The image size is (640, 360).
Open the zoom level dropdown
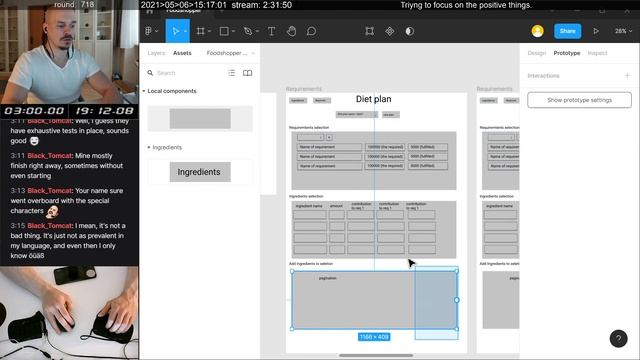coord(624,31)
